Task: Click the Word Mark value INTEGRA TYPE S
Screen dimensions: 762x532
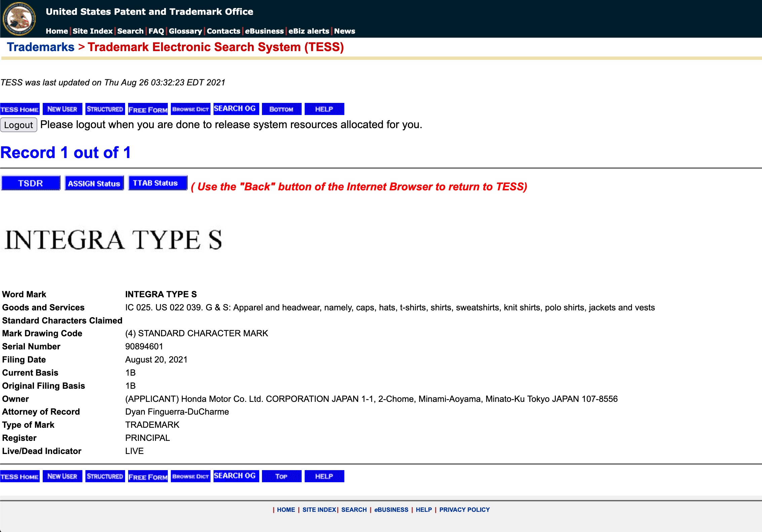Action: pyautogui.click(x=161, y=295)
